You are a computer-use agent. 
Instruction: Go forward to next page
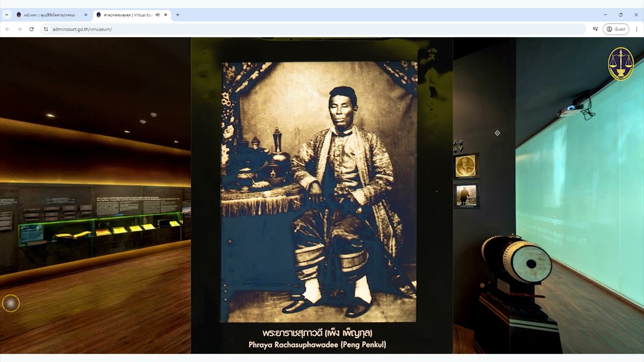tap(20, 29)
